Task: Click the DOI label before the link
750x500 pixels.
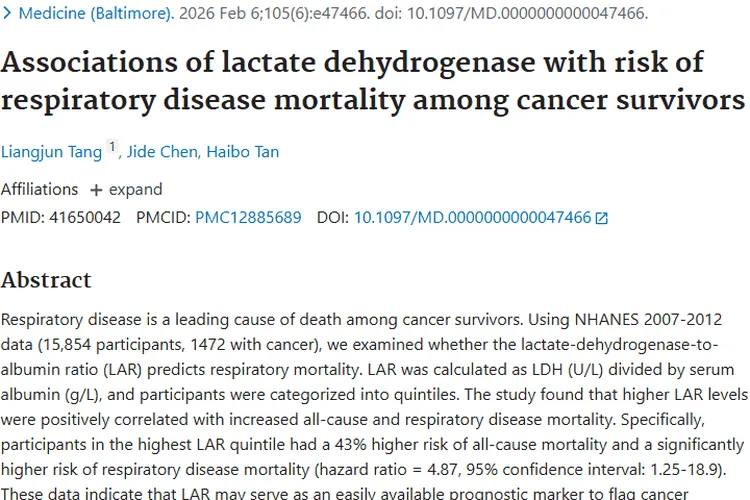Action: (x=333, y=217)
